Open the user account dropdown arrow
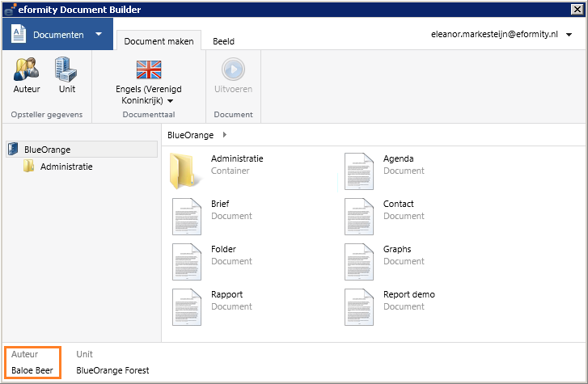588x384 pixels. [x=569, y=35]
